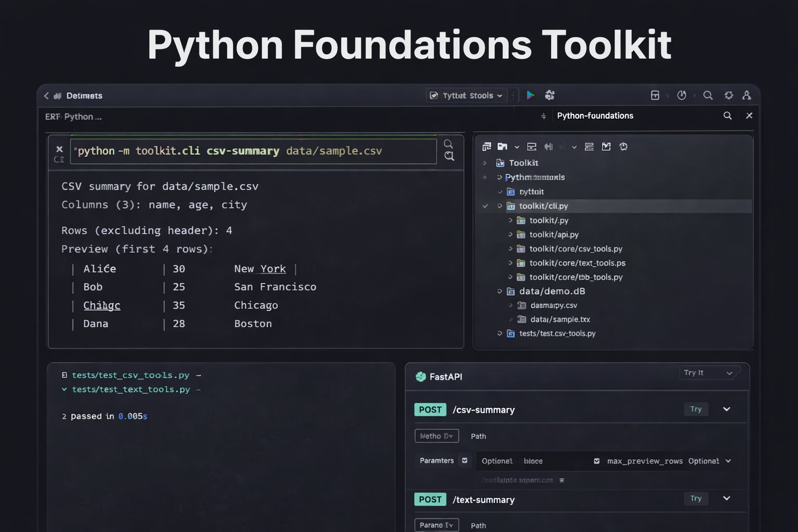This screenshot has height=532, width=798.
Task: Open the user profile icon at top right
Action: [x=747, y=96]
